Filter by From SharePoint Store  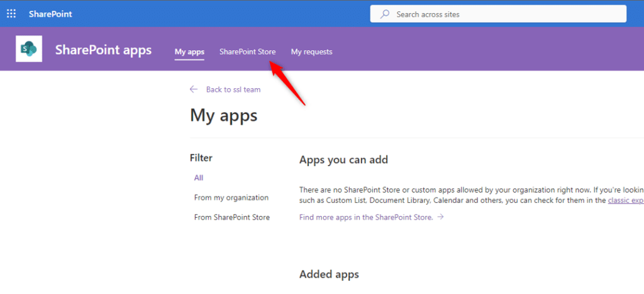click(x=232, y=217)
